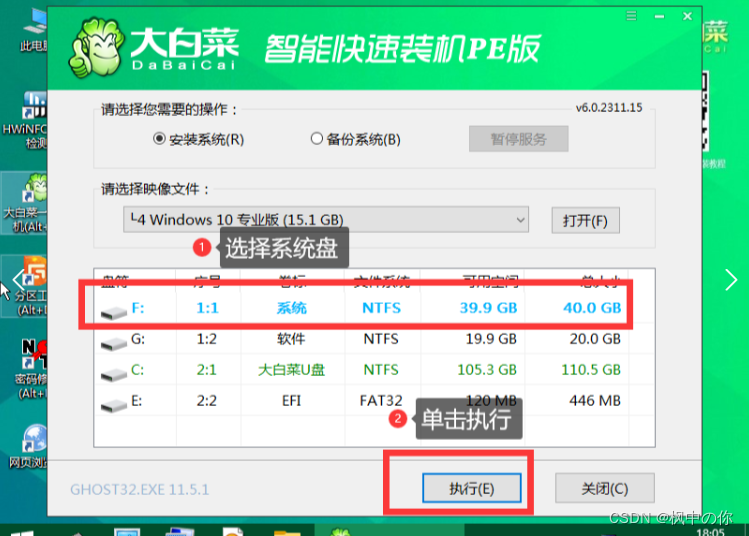Image resolution: width=749 pixels, height=536 pixels.
Task: Click the 110.5 GB total size value
Action: tap(591, 370)
